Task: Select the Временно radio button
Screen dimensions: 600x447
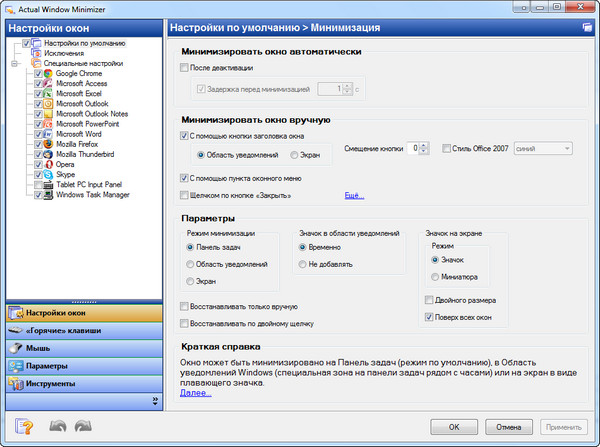Action: tap(302, 247)
